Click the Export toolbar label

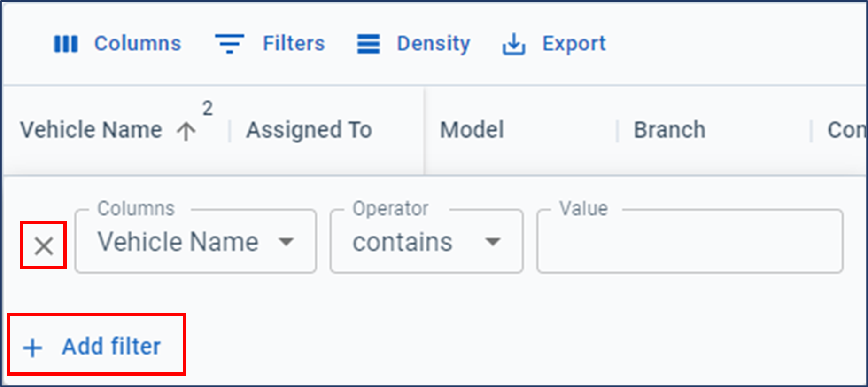(574, 44)
